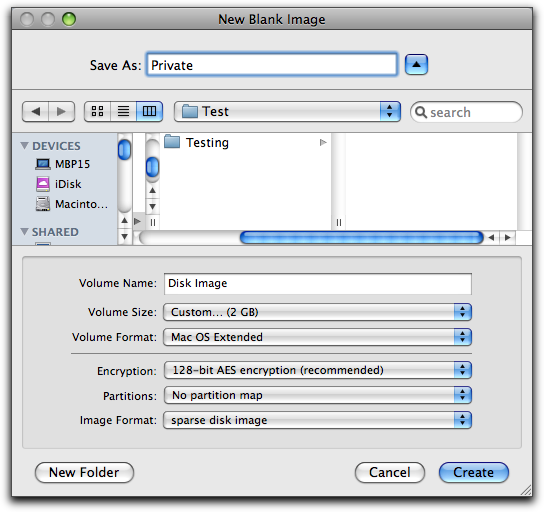Click the Testing column resize handle
Viewport: 544px width, 512px height.
[x=339, y=222]
